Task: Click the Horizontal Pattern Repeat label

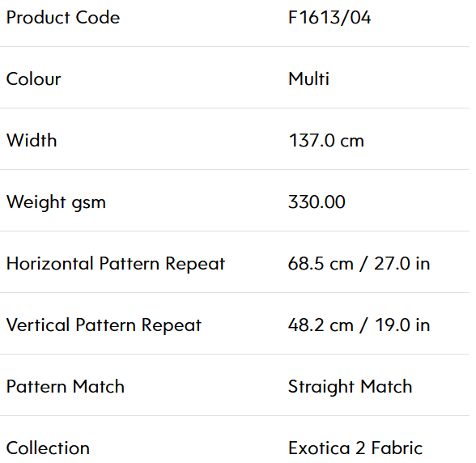Action: pyautogui.click(x=116, y=264)
